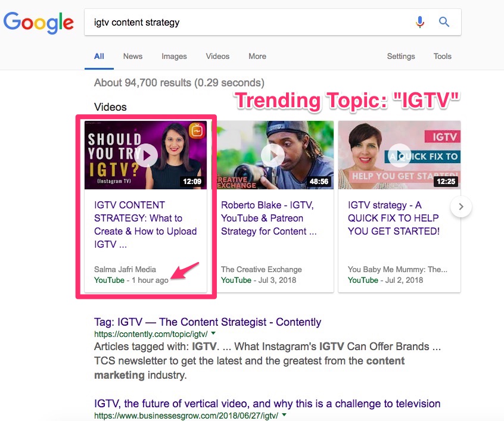Image resolution: width=504 pixels, height=421 pixels.
Task: Switch to the News tab
Action: coord(133,56)
